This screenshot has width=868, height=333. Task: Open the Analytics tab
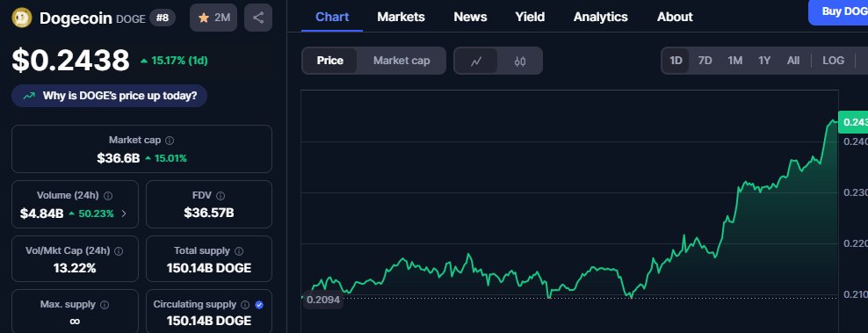tap(601, 18)
